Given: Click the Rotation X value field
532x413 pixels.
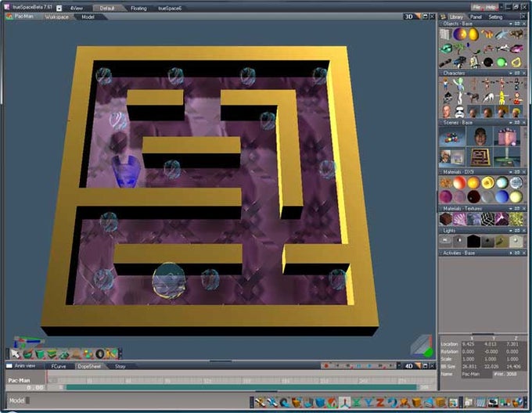Looking at the screenshot, I should pyautogui.click(x=471, y=352).
